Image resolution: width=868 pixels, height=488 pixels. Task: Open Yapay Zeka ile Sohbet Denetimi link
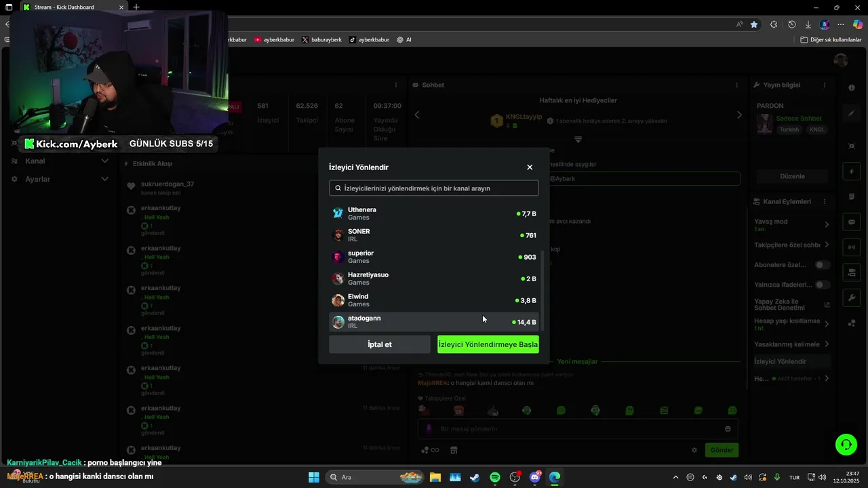[x=791, y=305]
